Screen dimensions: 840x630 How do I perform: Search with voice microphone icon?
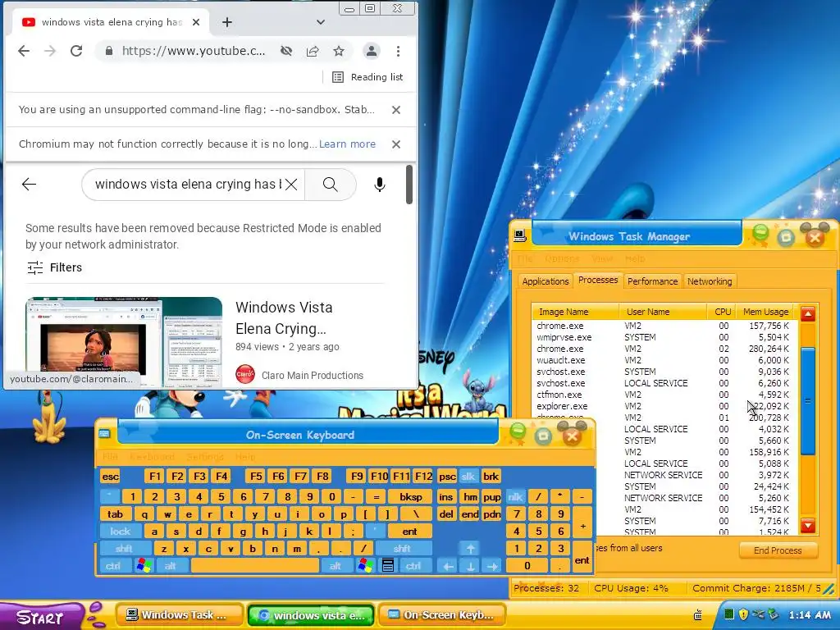(x=379, y=185)
